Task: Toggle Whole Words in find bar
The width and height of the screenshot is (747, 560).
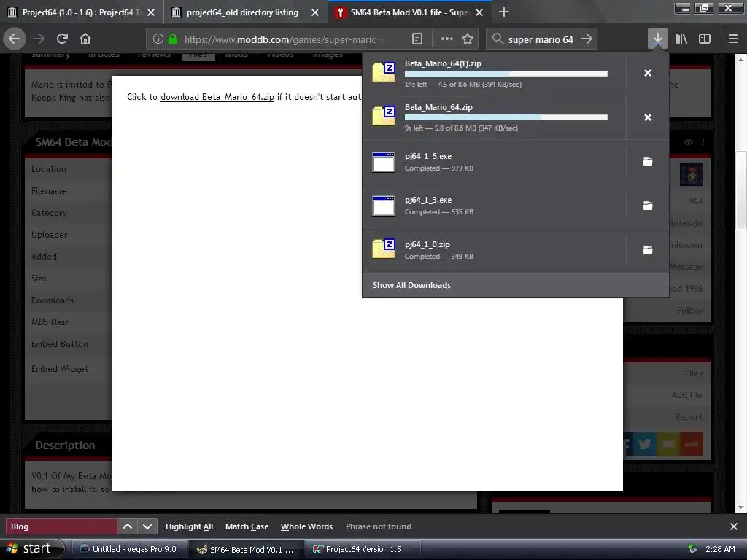Action: [306, 526]
